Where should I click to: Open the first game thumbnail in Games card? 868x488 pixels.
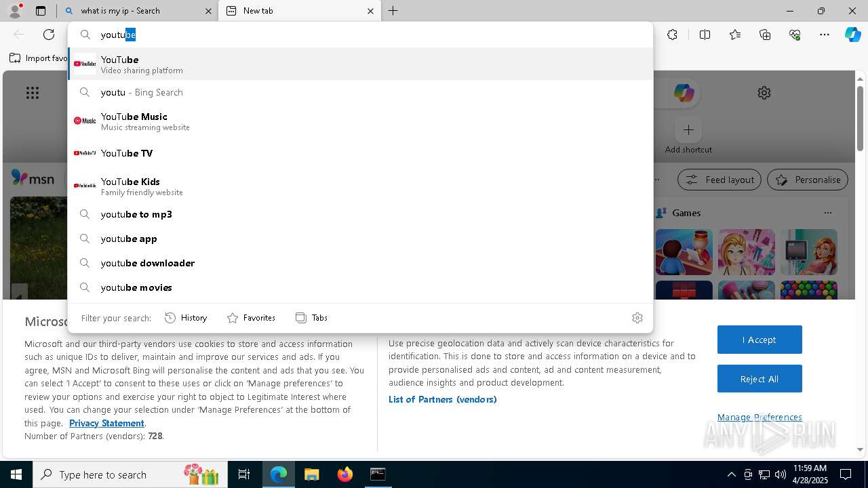(x=684, y=252)
